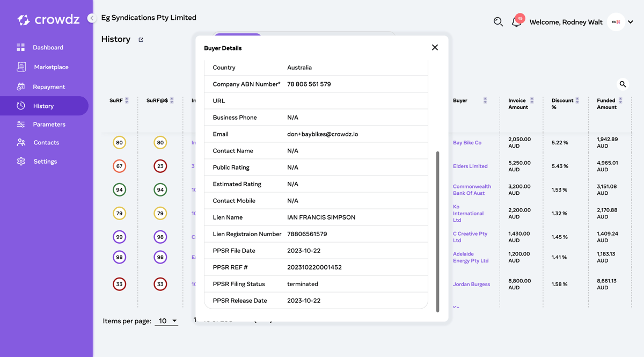Image resolution: width=644 pixels, height=357 pixels.
Task: Open Commonwealth Bank Of Aust buyer link
Action: 472,190
